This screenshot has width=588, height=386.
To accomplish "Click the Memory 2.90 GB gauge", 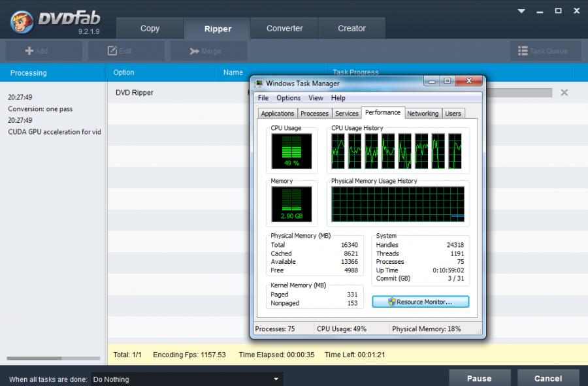I will (292, 204).
